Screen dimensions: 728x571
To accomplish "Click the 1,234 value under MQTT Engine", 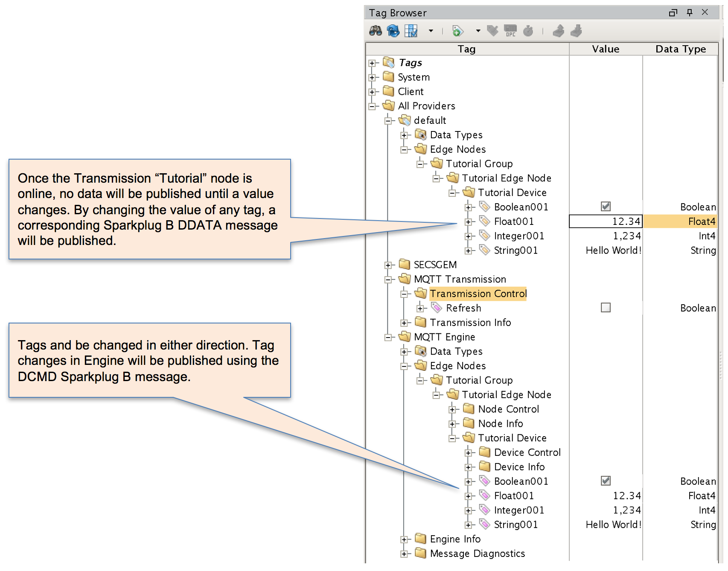I will [x=627, y=510].
